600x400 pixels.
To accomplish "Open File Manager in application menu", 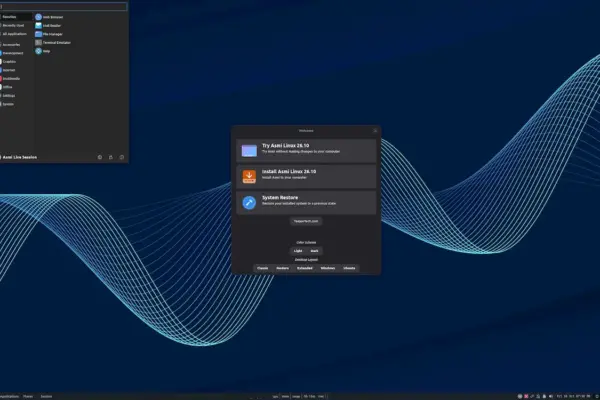I will pos(49,34).
